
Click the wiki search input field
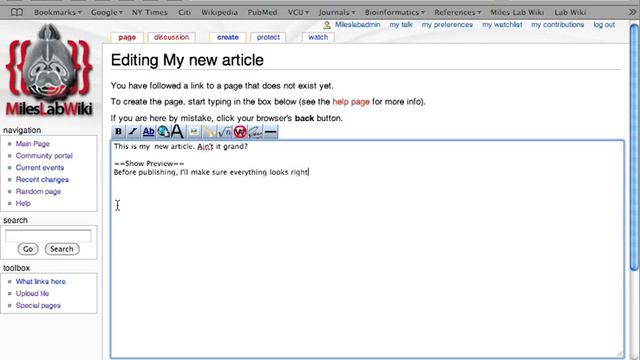tap(48, 236)
